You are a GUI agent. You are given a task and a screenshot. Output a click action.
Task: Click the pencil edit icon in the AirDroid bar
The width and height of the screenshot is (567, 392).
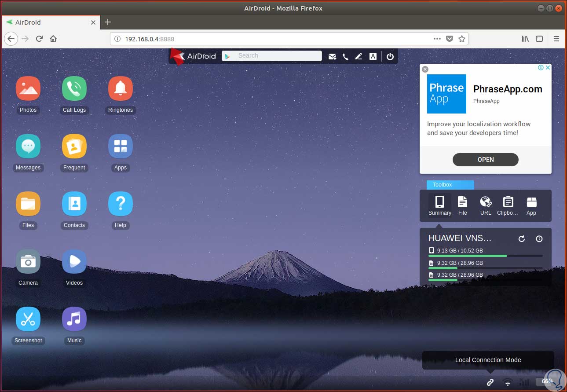click(x=359, y=56)
